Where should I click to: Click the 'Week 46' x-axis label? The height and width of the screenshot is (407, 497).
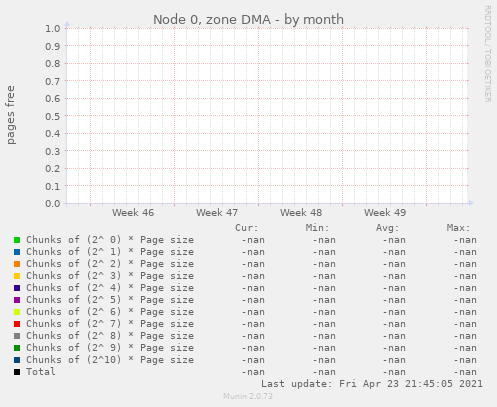(133, 213)
